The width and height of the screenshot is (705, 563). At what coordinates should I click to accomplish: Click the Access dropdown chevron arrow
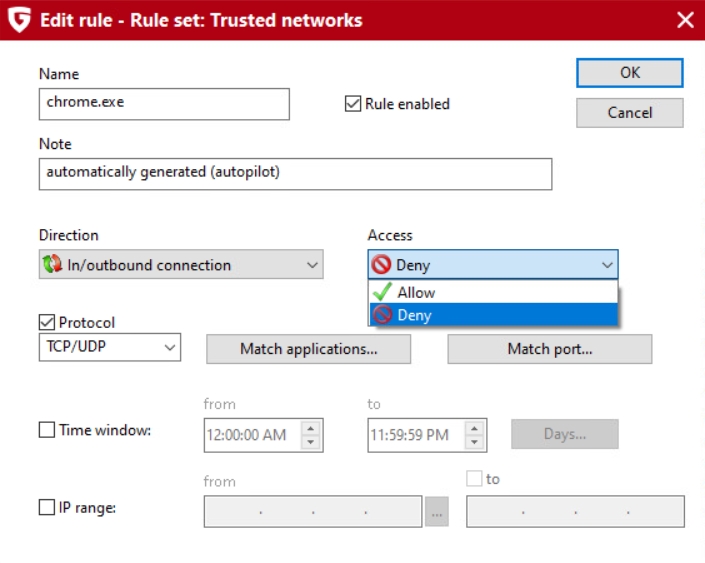[607, 265]
